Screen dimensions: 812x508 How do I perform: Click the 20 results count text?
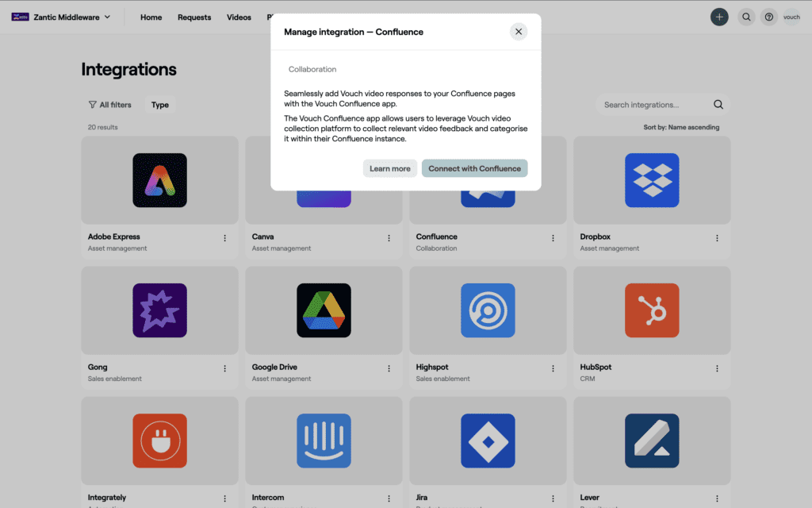[102, 127]
